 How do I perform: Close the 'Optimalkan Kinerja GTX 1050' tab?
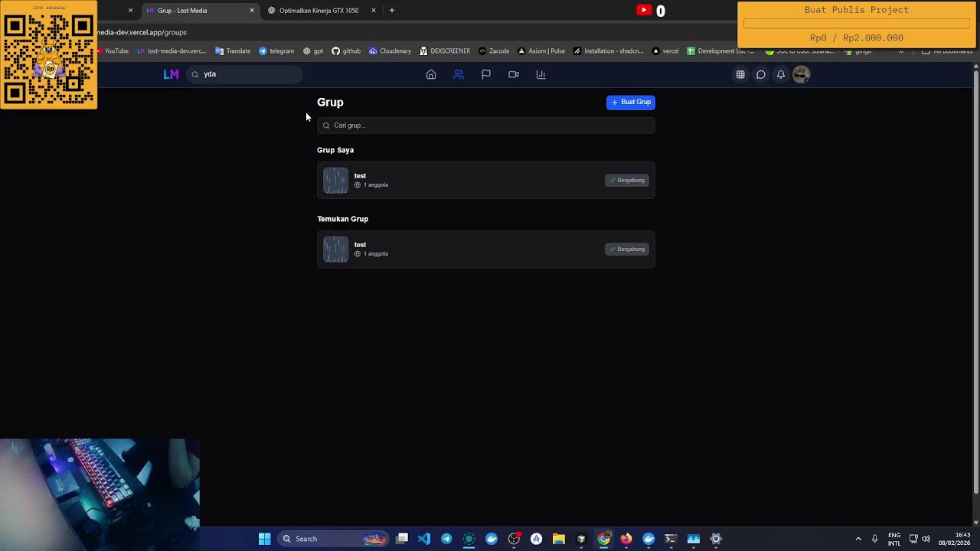(x=374, y=11)
